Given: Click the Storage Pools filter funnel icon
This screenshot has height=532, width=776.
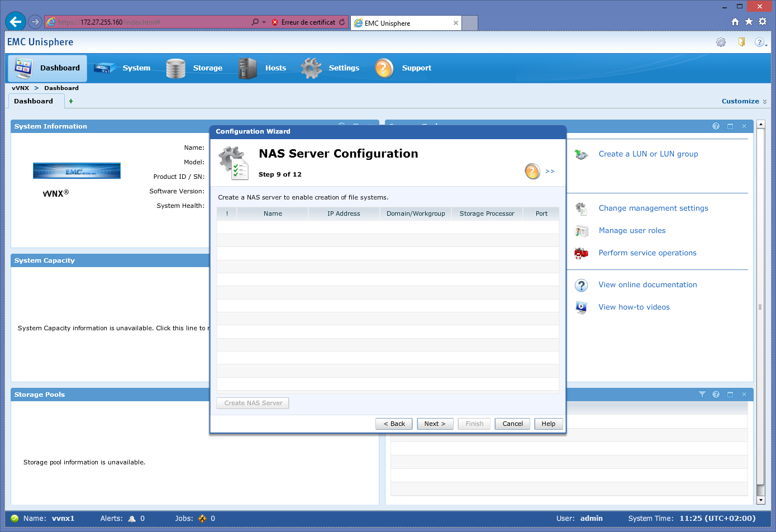Looking at the screenshot, I should tap(702, 395).
